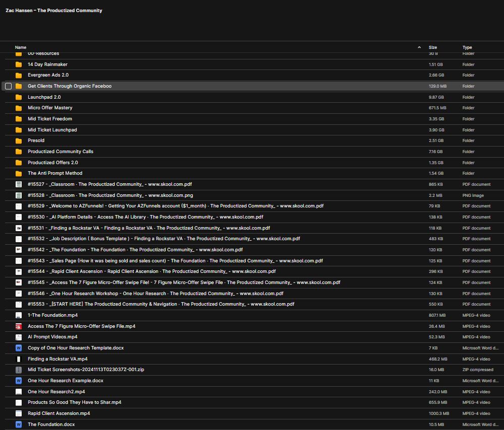Open the Launchpad 2.0 folder icon
The height and width of the screenshot is (430, 504).
click(x=18, y=97)
